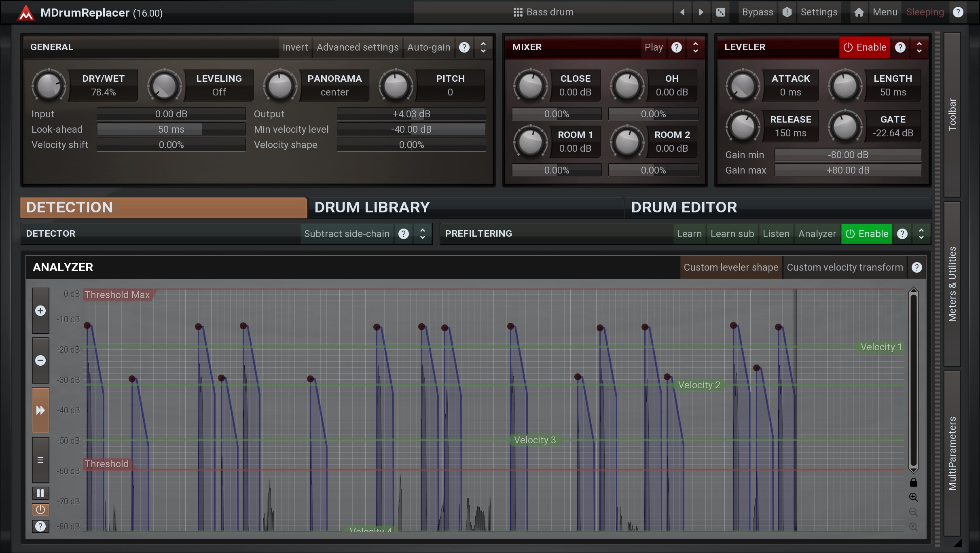
Task: Switch to Drum Editor tab
Action: click(x=778, y=208)
